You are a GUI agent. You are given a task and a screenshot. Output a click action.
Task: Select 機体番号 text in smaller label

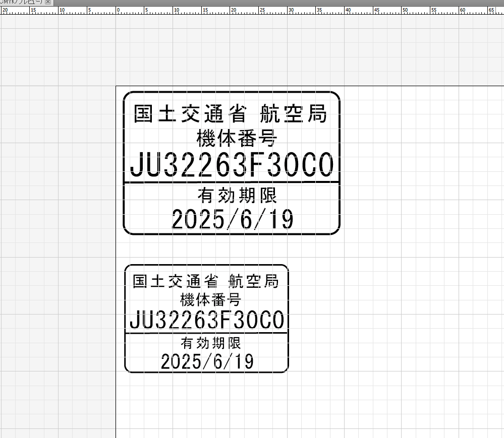click(x=210, y=299)
